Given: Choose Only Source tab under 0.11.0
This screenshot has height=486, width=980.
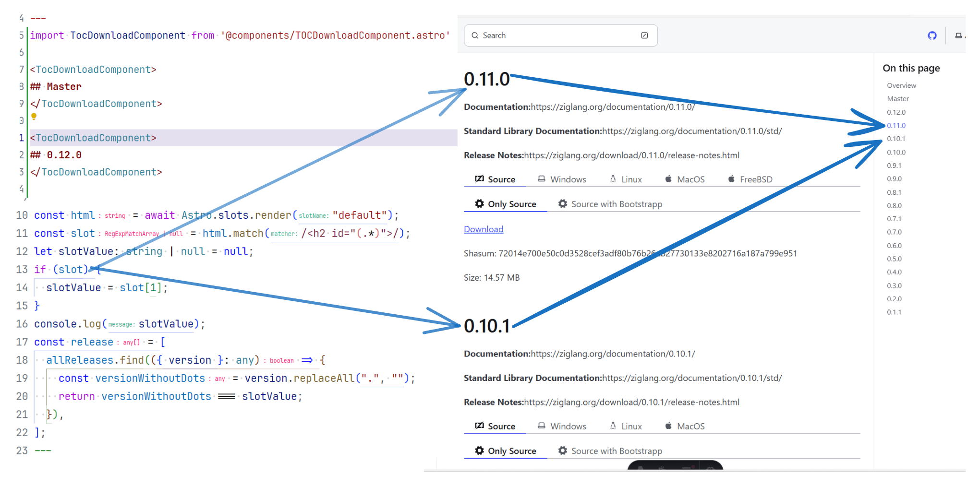Looking at the screenshot, I should click(505, 204).
